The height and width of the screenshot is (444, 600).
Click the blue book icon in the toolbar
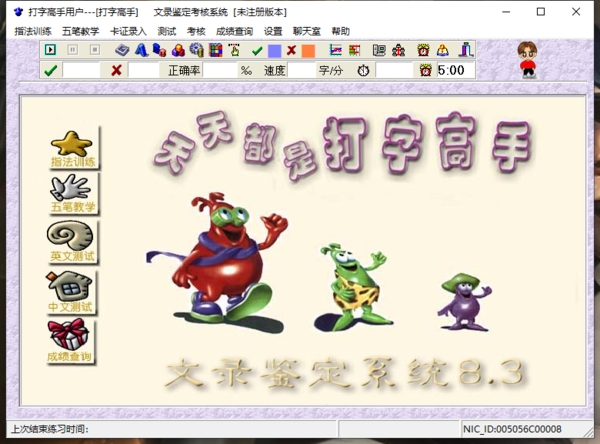(x=122, y=50)
